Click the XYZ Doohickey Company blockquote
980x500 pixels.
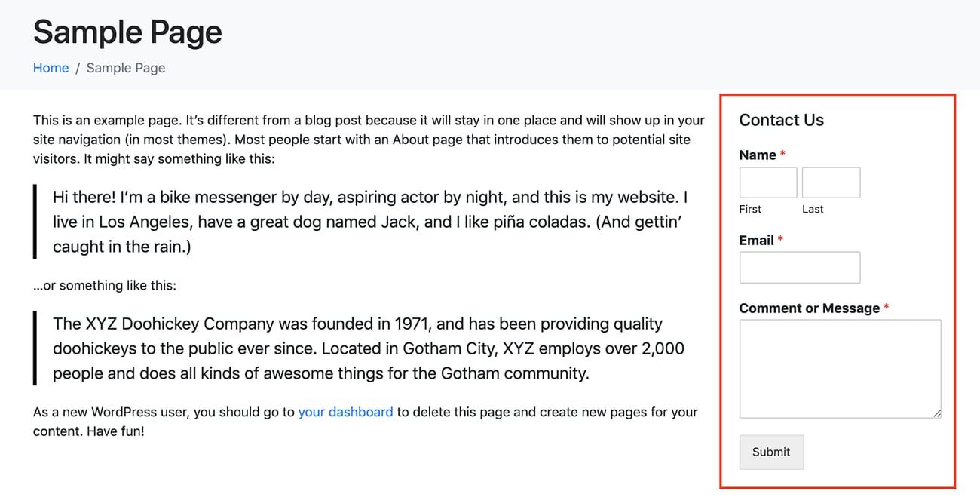pos(368,348)
